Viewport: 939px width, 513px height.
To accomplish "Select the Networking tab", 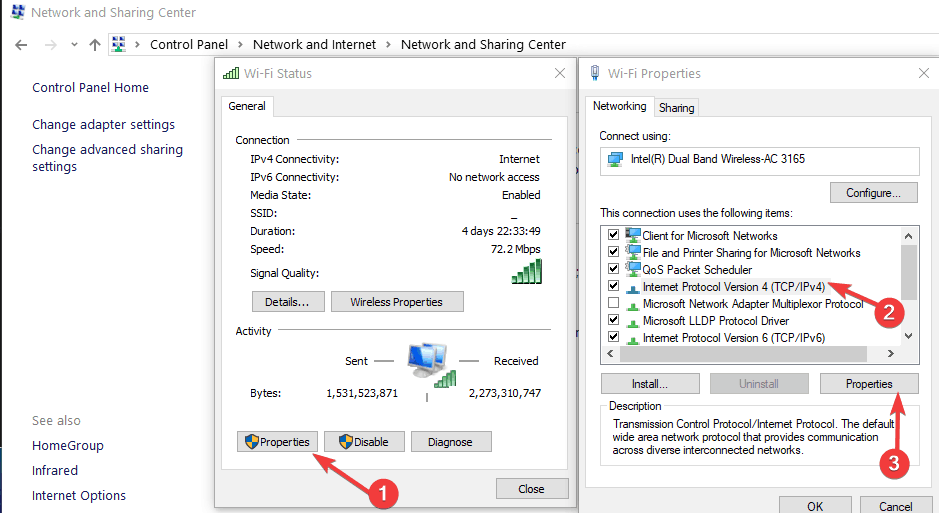I will tap(619, 106).
